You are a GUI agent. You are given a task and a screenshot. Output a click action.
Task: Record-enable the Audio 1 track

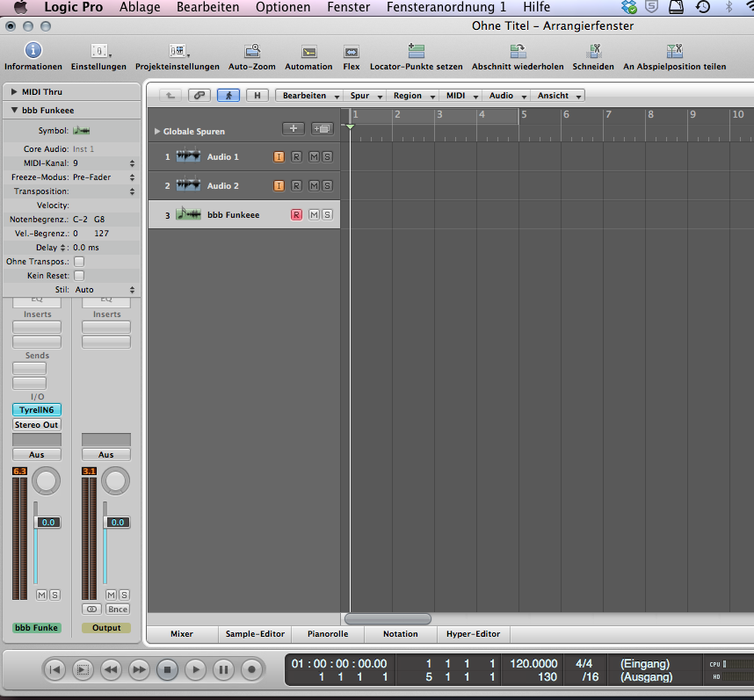tap(297, 156)
